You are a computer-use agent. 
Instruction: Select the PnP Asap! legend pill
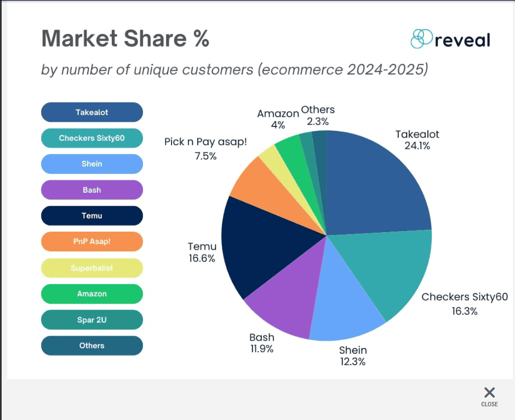tap(92, 241)
